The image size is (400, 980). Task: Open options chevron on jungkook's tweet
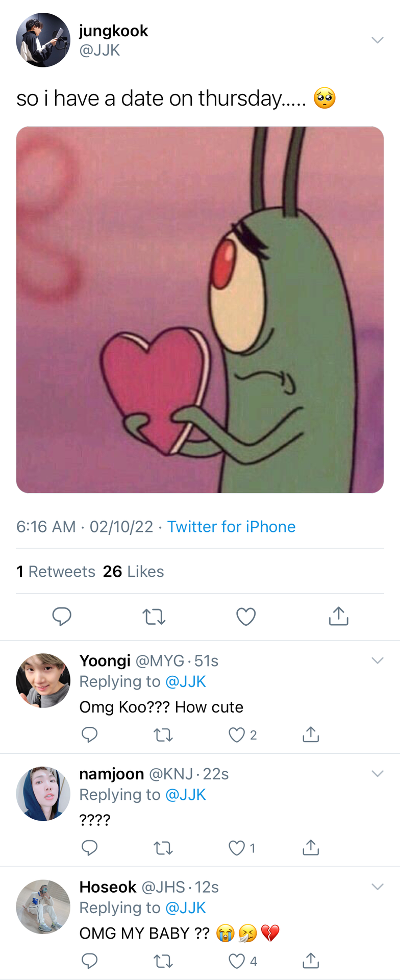click(378, 40)
